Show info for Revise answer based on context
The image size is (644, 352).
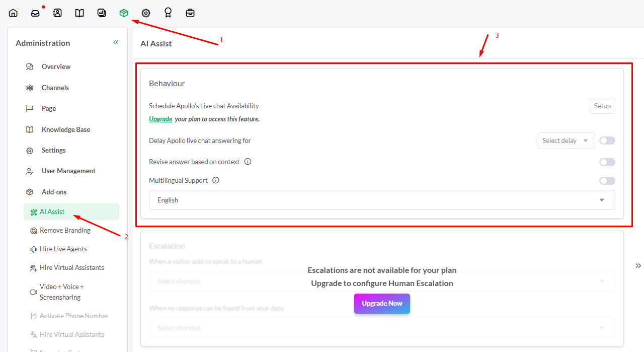point(248,162)
